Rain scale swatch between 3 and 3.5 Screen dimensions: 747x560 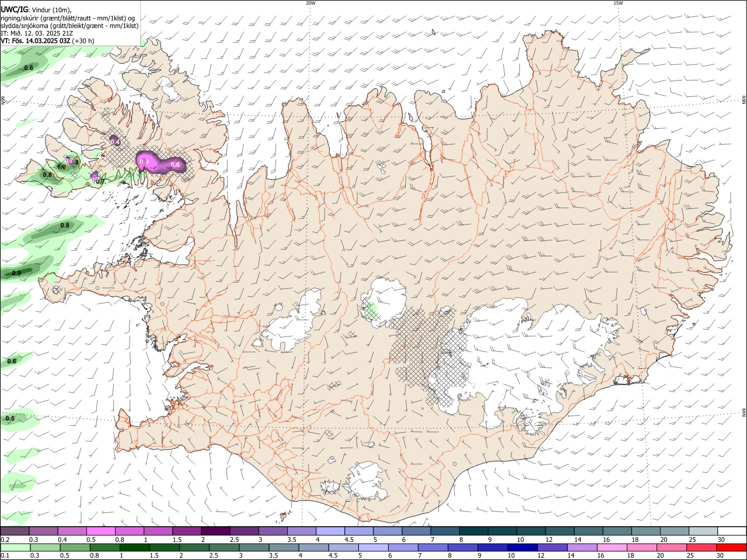coord(254,547)
